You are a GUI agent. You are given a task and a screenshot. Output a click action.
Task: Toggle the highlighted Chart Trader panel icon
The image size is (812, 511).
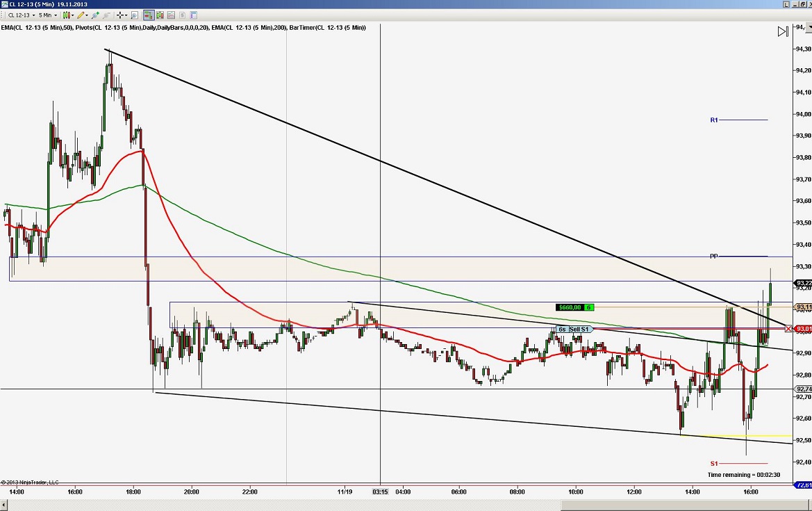coord(149,15)
